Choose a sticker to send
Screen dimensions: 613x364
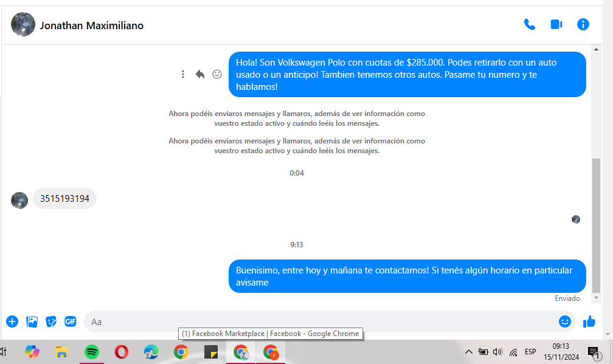52,321
